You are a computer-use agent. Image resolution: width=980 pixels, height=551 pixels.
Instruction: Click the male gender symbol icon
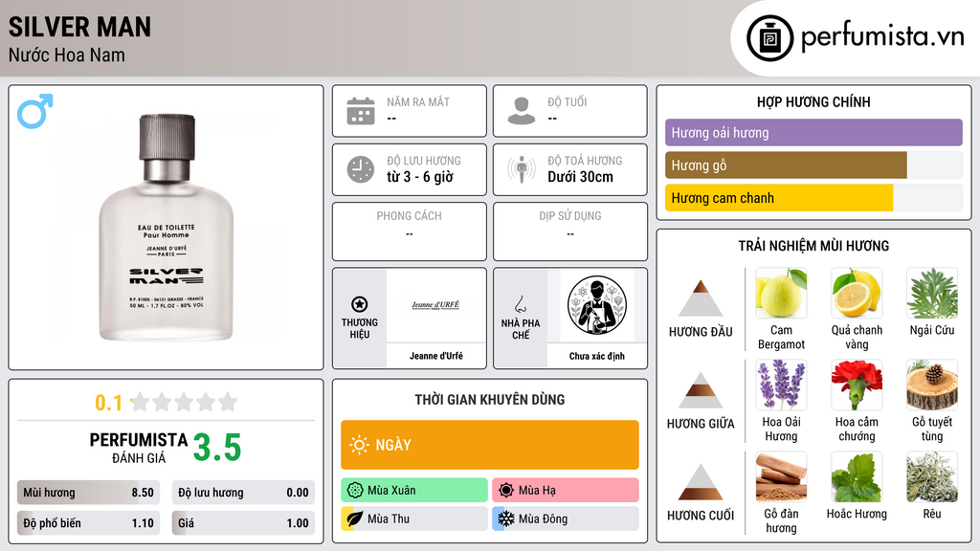[35, 111]
